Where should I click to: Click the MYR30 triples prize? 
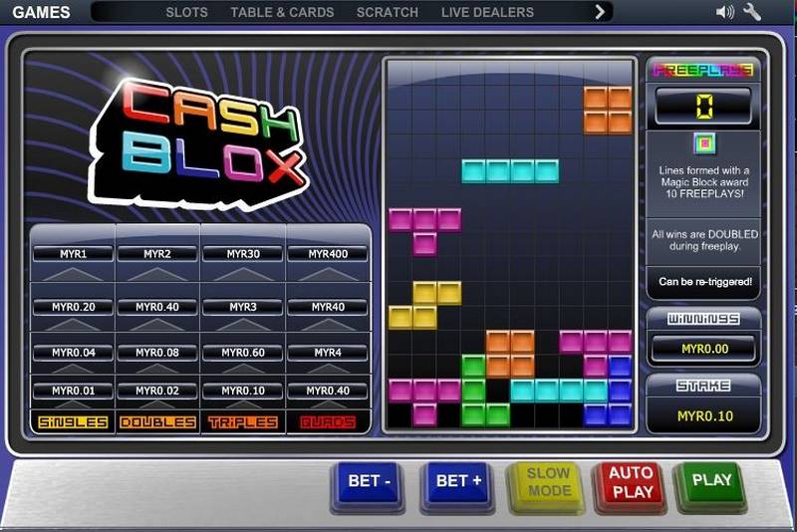[x=243, y=254]
